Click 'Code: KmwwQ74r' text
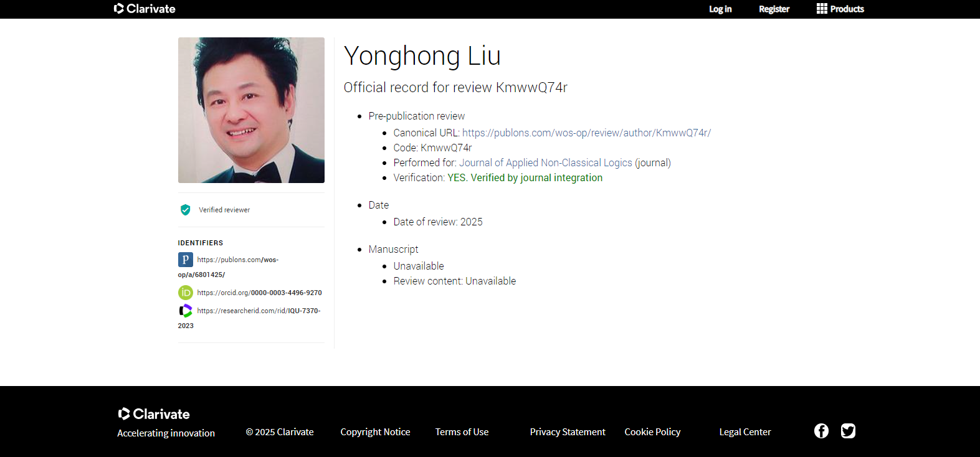980x457 pixels. coord(432,148)
